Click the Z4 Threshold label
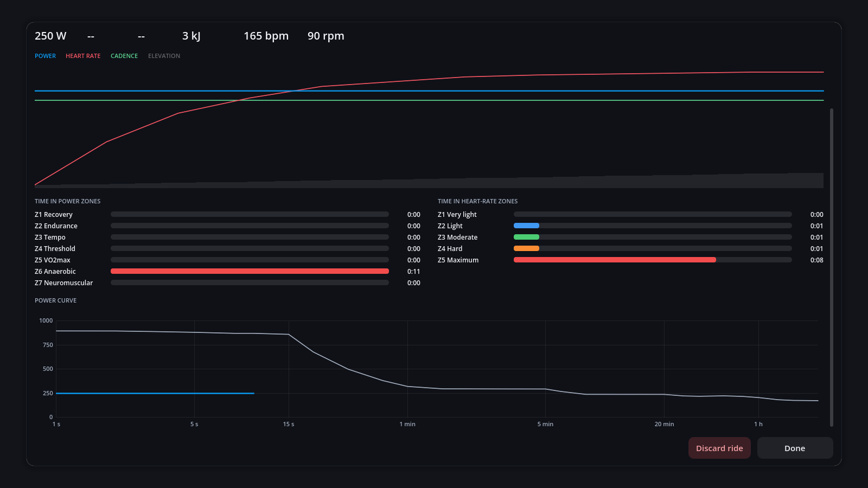This screenshot has width=868, height=488. point(55,249)
